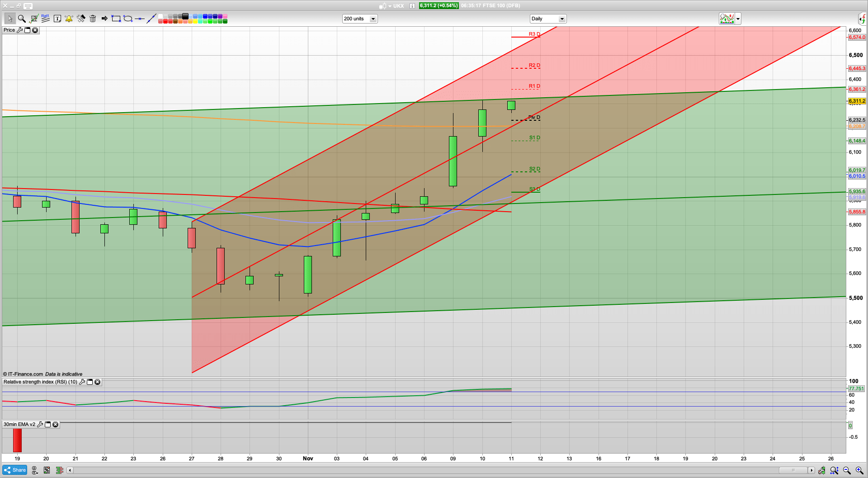Expand the chart style dropdown arrow
The height and width of the screenshot is (478, 868).
[x=737, y=19]
